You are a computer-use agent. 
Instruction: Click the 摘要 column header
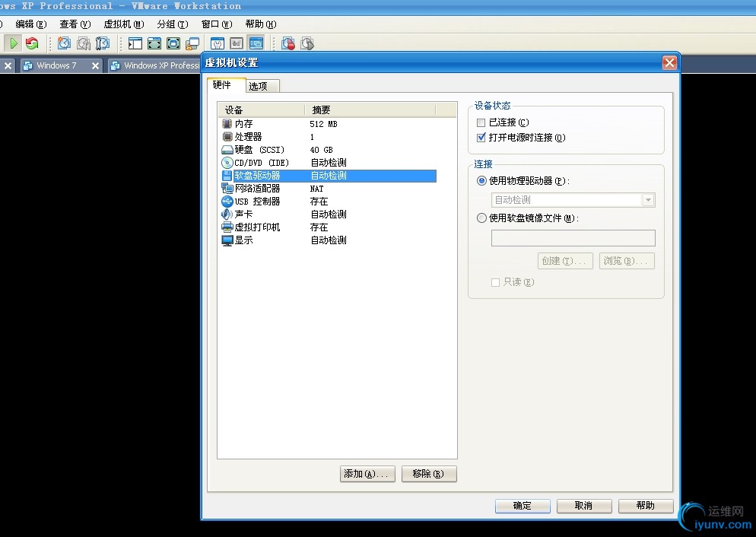pyautogui.click(x=370, y=110)
